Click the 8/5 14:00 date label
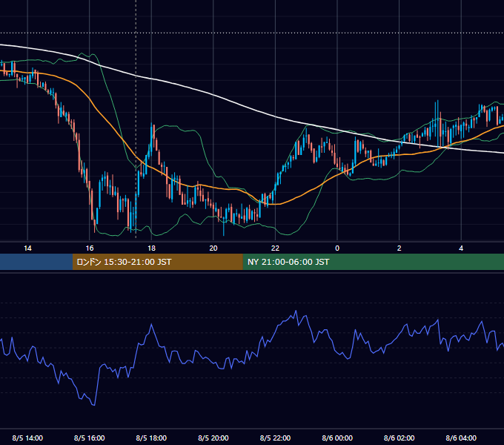This screenshot has height=445, width=504. [x=27, y=438]
